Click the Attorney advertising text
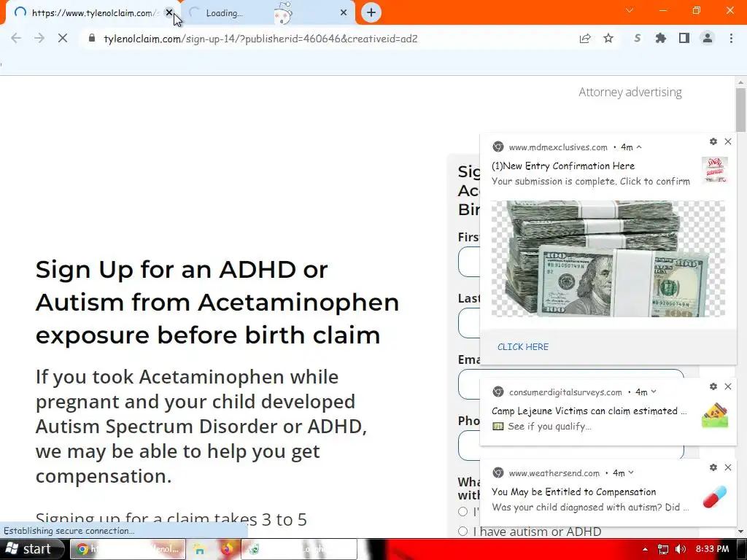Viewport: 747px width, 560px height. (630, 92)
